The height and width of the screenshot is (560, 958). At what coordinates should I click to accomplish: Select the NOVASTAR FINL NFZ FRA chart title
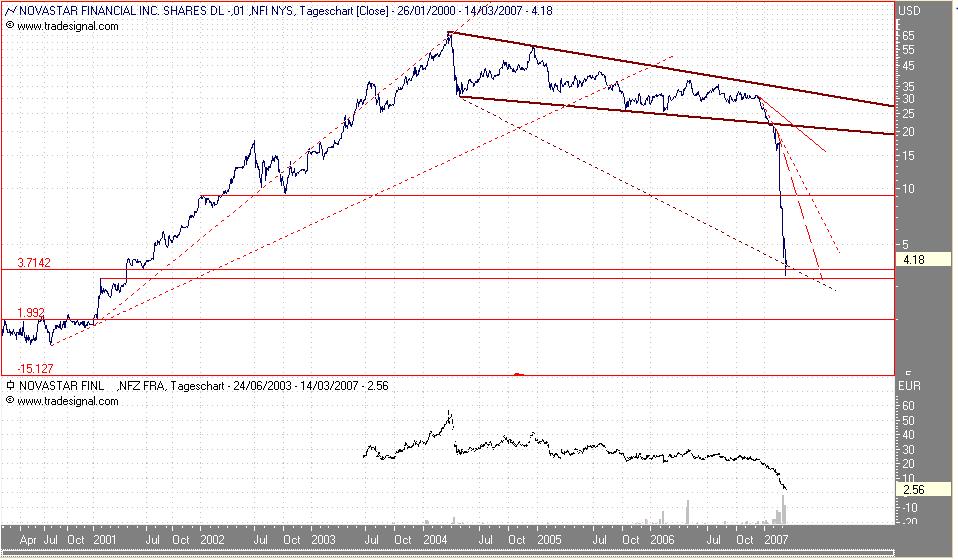pos(203,386)
